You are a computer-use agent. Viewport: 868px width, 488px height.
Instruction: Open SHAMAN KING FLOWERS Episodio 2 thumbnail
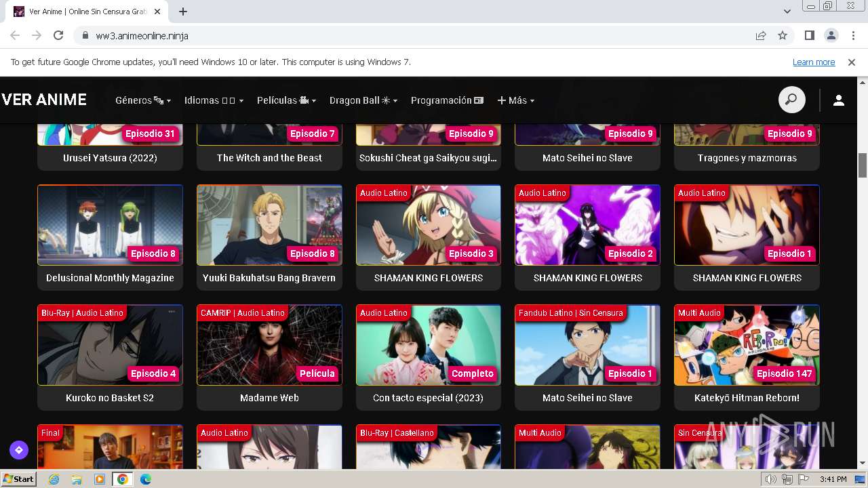587,225
